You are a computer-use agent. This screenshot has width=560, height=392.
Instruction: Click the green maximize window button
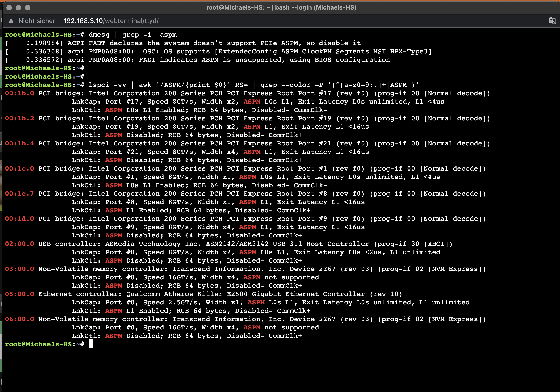pos(28,8)
